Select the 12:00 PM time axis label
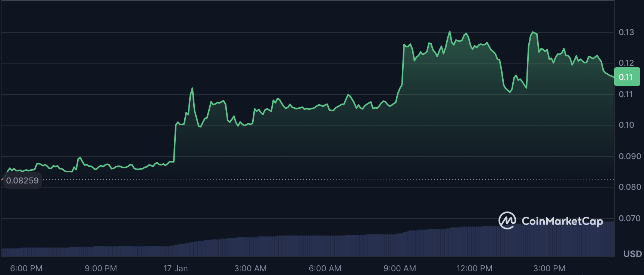Image resolution: width=644 pixels, height=275 pixels. pos(474,268)
